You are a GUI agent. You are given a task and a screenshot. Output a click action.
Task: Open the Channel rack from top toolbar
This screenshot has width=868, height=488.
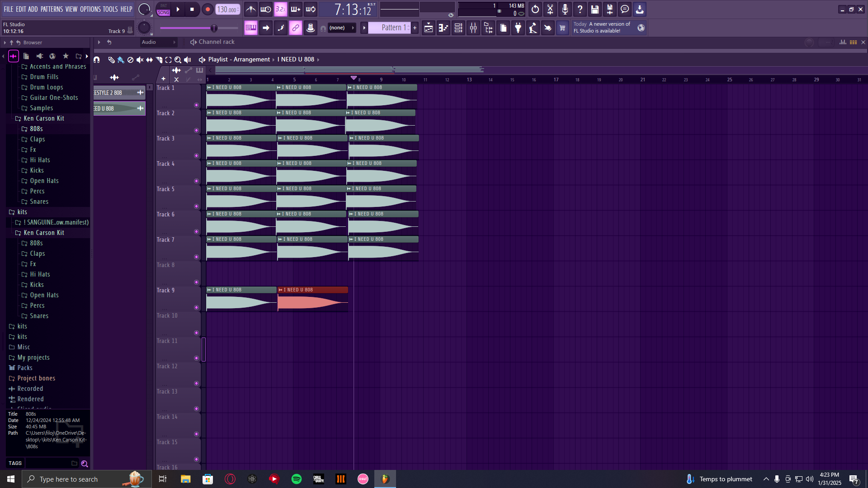click(458, 28)
